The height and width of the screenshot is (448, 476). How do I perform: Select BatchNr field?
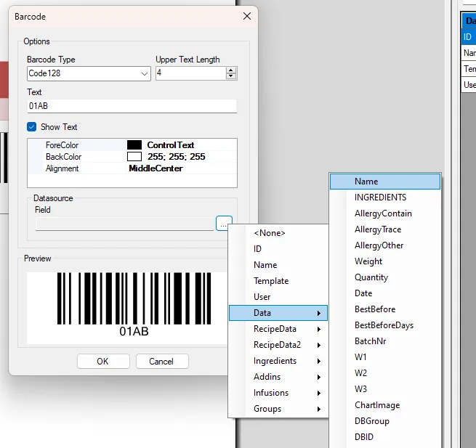pyautogui.click(x=385, y=341)
